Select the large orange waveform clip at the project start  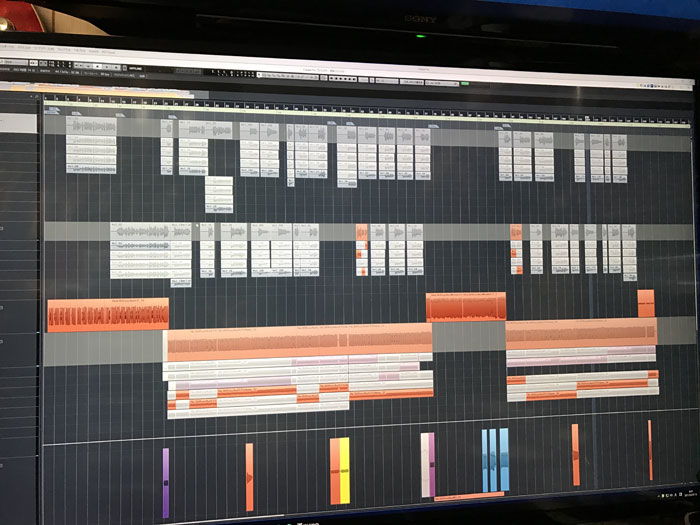point(108,315)
